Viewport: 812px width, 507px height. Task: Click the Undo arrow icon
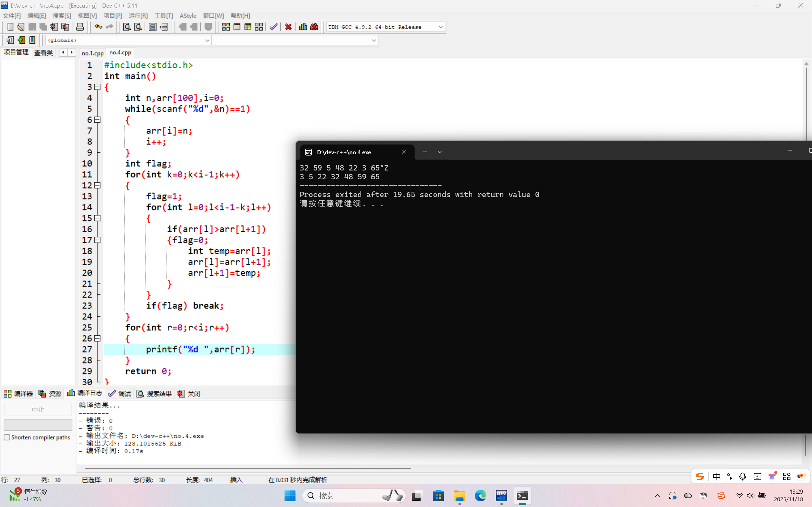tap(98, 27)
